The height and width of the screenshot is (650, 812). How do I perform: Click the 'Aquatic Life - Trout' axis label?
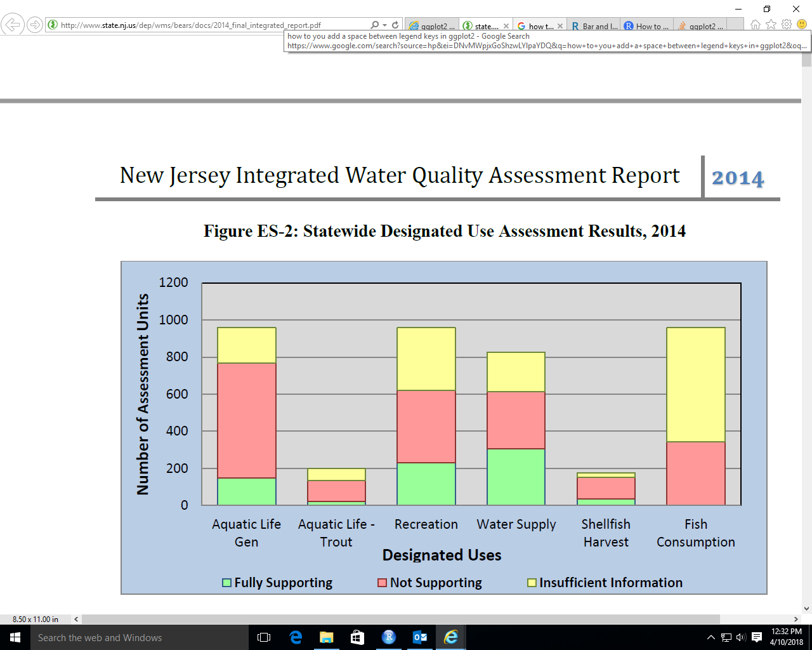point(336,533)
